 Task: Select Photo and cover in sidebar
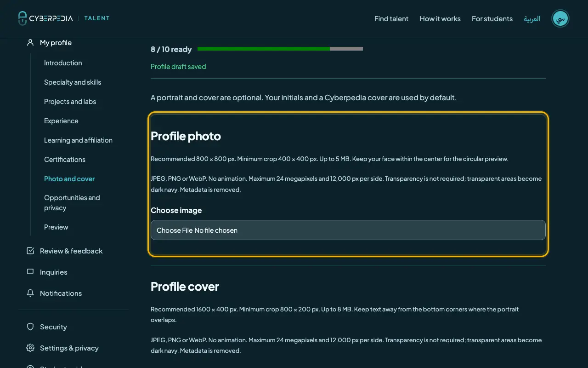[x=69, y=179]
